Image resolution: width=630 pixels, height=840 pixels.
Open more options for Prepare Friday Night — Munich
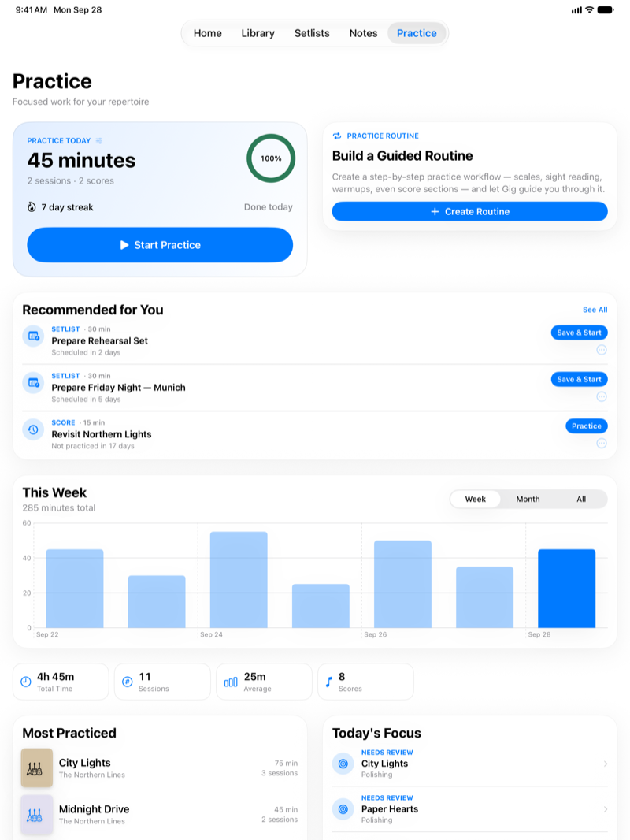(x=602, y=396)
